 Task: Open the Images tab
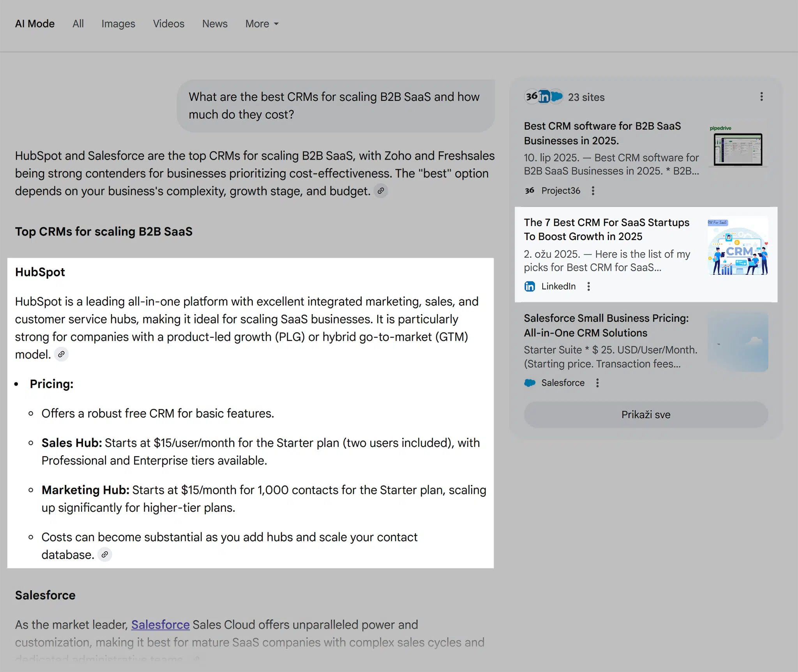pyautogui.click(x=118, y=24)
